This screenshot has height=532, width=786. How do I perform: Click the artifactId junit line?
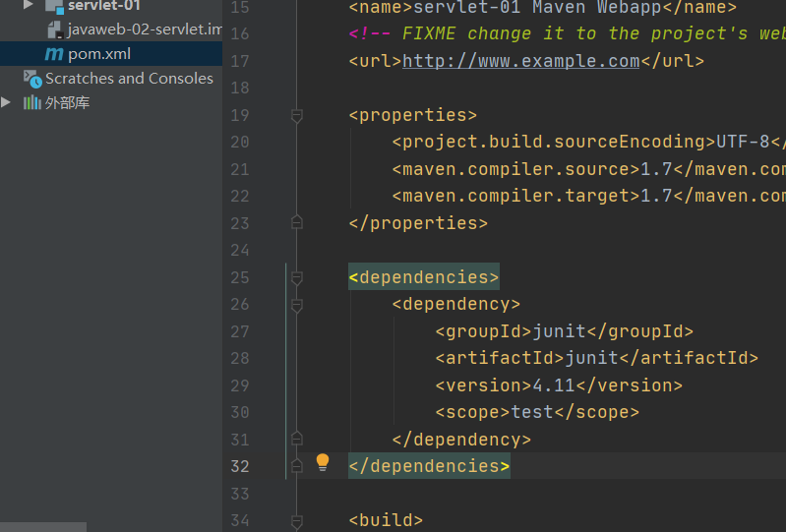[596, 358]
